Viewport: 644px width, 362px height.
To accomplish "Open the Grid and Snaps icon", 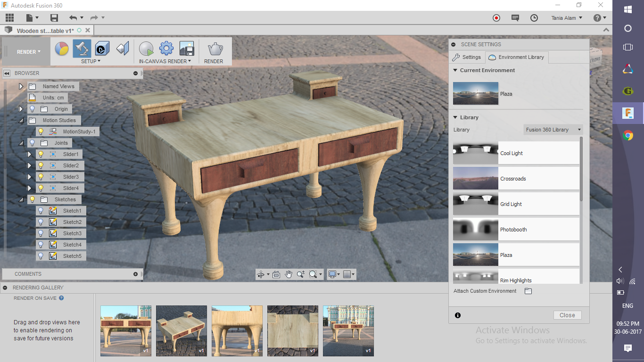I will pyautogui.click(x=347, y=274).
